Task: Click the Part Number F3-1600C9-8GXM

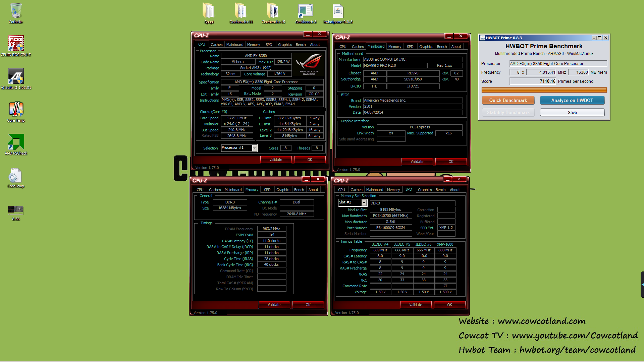Action: coord(390,228)
